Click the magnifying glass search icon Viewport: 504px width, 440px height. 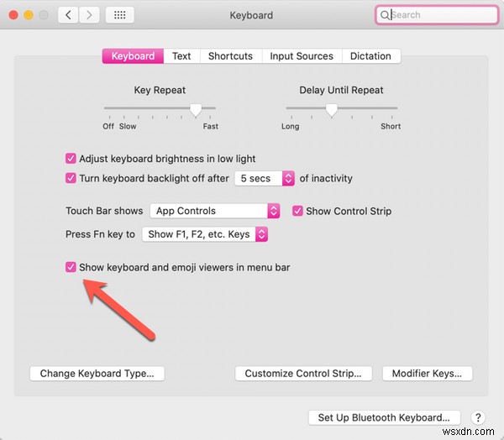(x=385, y=15)
